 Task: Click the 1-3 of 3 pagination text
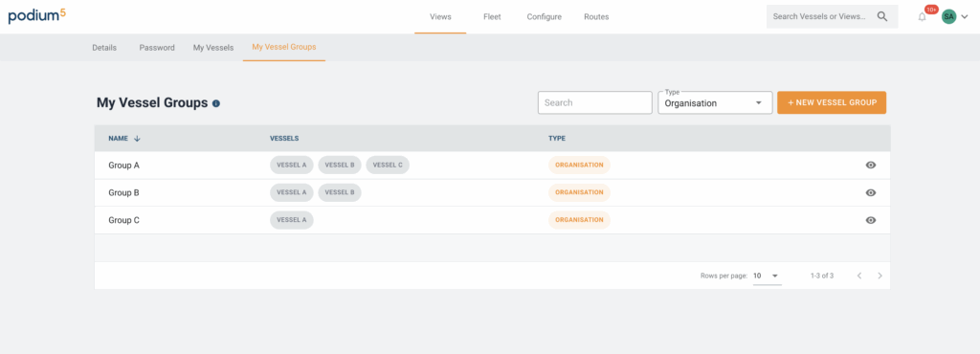pos(822,276)
